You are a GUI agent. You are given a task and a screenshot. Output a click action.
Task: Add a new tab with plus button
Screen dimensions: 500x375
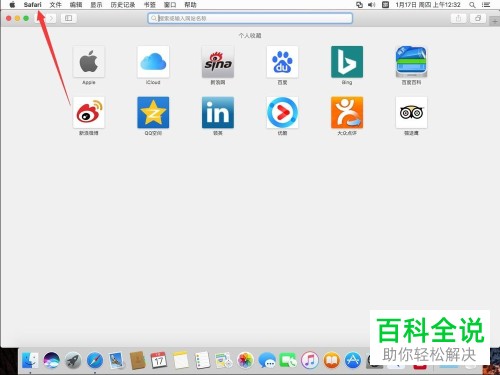pyautogui.click(x=495, y=22)
